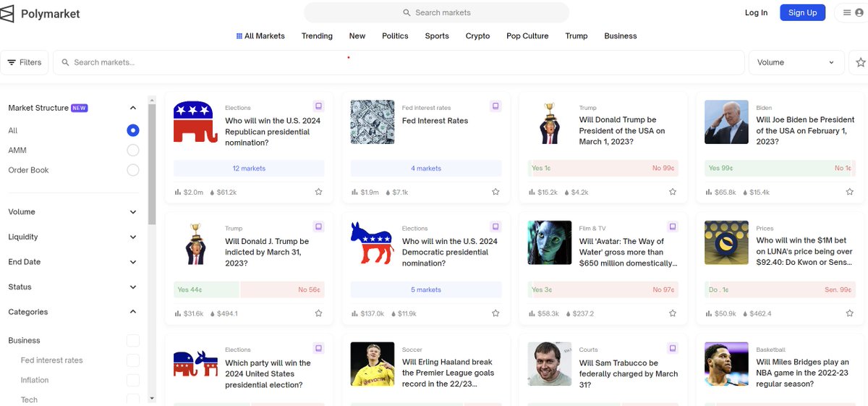Open the Business tab
Screen dimensions: 868x406
pos(621,35)
